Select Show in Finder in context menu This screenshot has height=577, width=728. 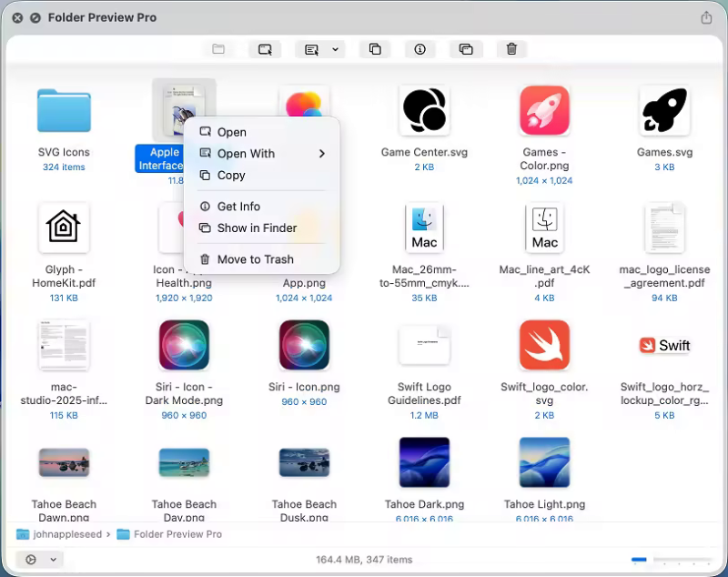(257, 228)
